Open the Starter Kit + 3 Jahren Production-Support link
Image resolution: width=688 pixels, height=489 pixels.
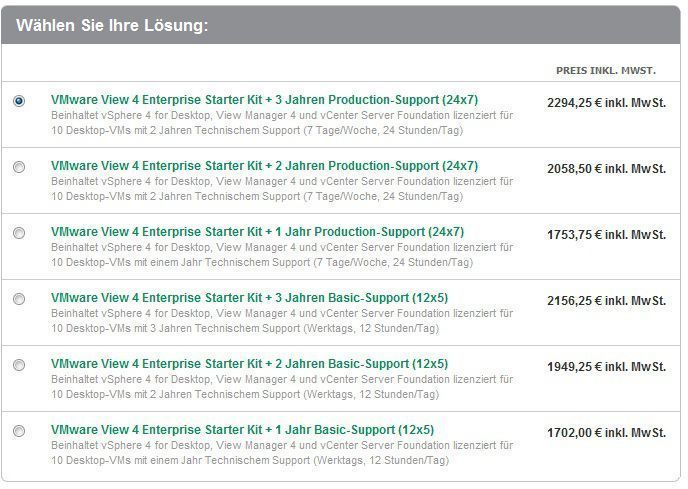click(264, 100)
